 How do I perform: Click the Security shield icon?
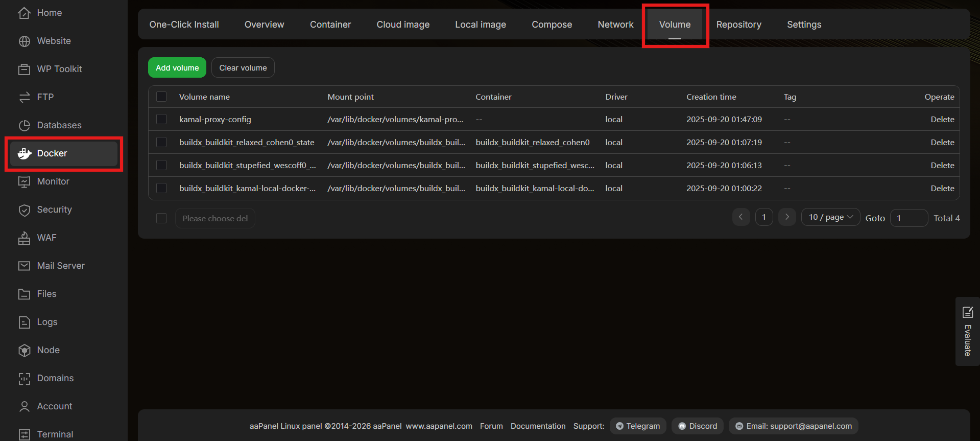[x=24, y=210]
